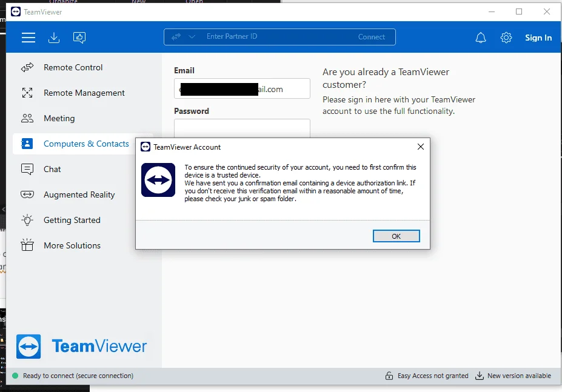This screenshot has height=392, width=562.
Task: Close the TeamViewer Account dialog with X
Action: tap(420, 147)
